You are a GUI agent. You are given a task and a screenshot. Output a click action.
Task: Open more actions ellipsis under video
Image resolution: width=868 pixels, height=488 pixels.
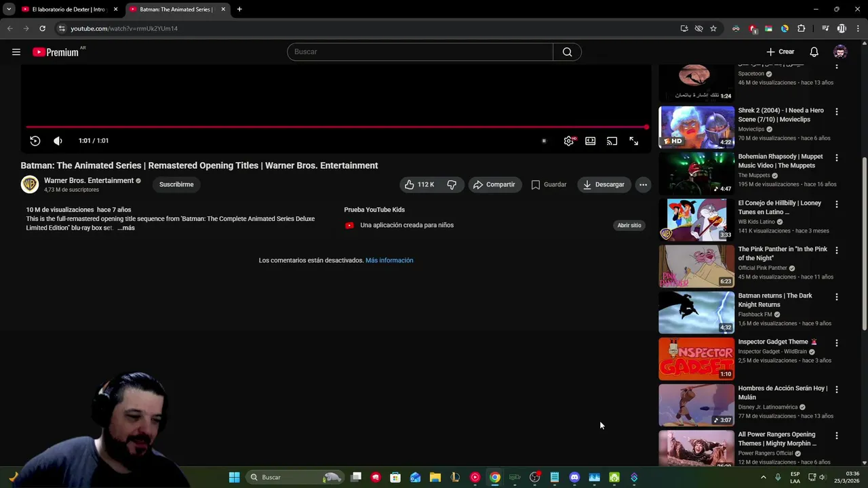(643, 184)
